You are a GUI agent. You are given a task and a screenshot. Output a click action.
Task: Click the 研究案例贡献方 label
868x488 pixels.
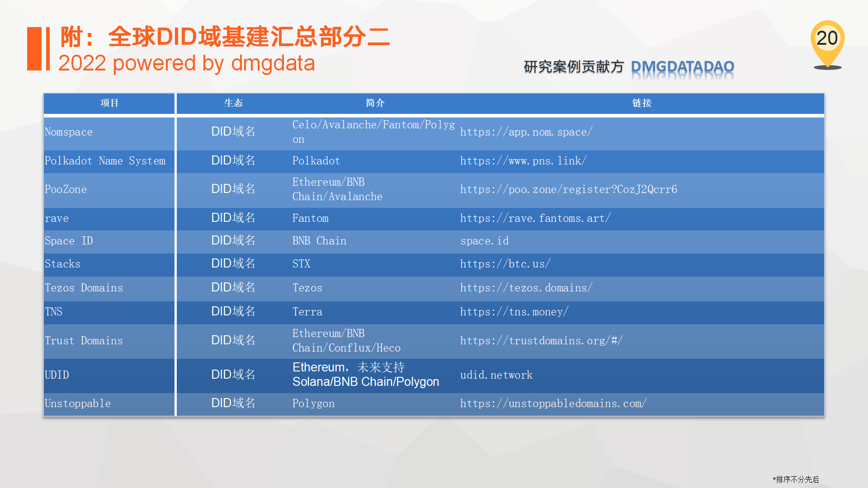point(574,67)
